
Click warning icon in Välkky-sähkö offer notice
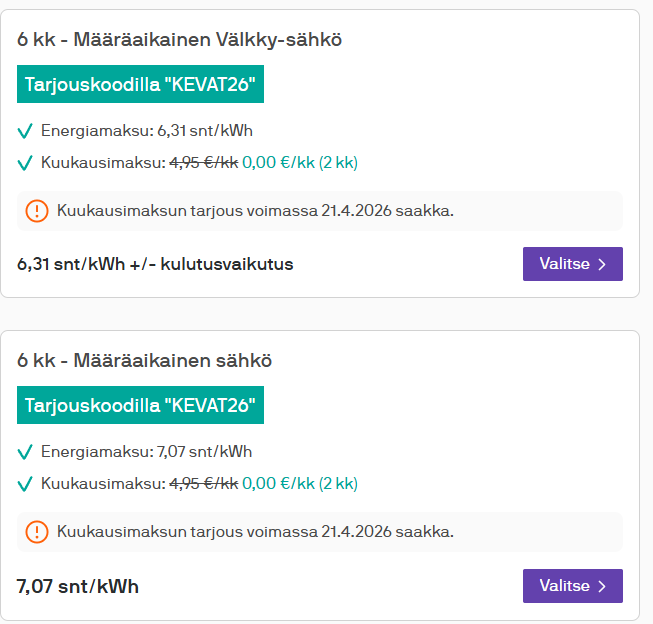pyautogui.click(x=37, y=211)
